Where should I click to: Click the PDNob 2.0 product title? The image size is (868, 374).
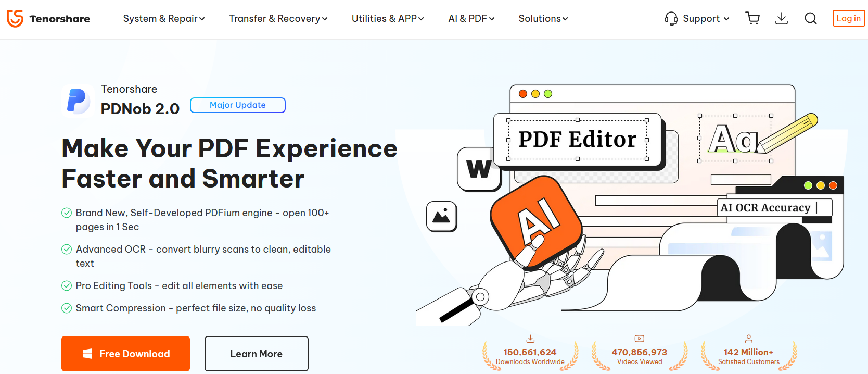pos(140,109)
